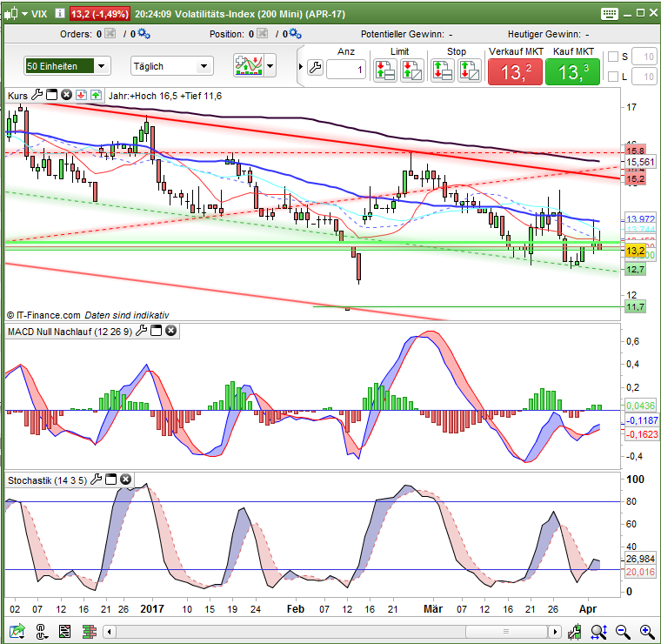Close positions using the grey X after Position
Image resolution: width=661 pixels, height=644 pixels.
point(262,33)
